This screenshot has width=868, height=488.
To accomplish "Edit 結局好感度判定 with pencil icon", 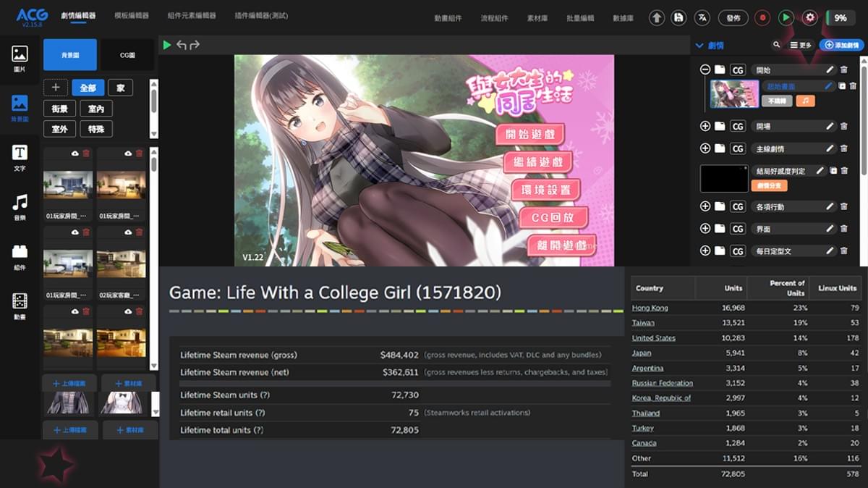I will 820,171.
